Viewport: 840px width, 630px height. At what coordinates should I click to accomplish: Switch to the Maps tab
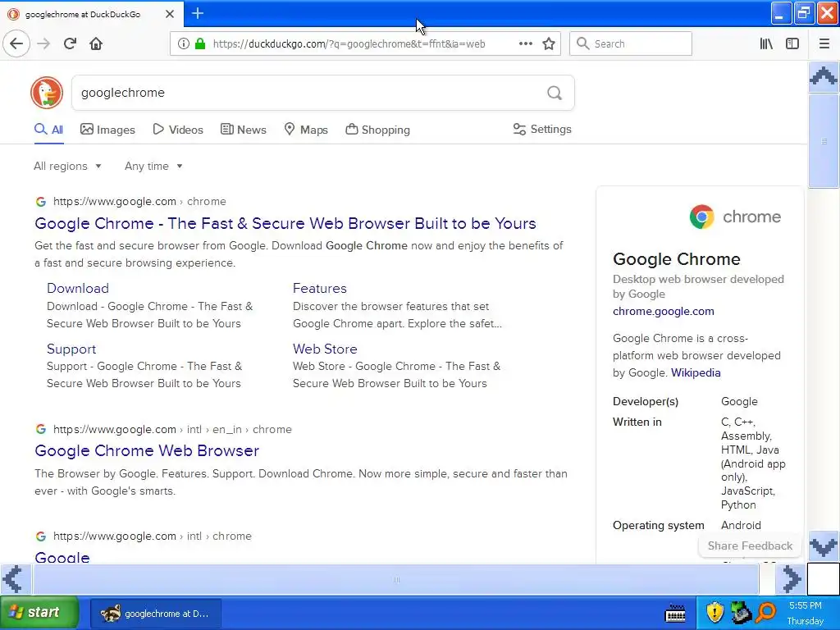306,130
